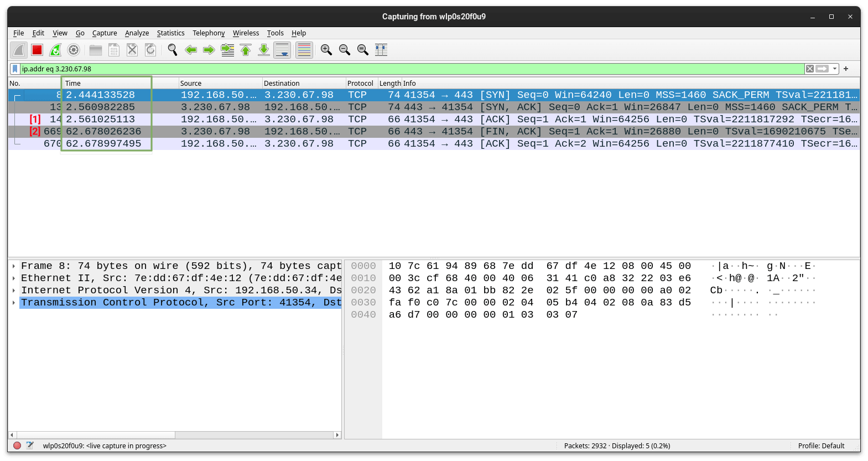Open the Statistics menu
868x461 pixels.
pos(170,33)
